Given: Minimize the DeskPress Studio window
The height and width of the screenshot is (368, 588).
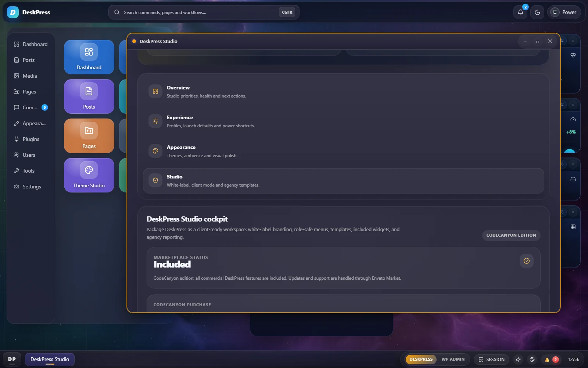Looking at the screenshot, I should click(525, 42).
